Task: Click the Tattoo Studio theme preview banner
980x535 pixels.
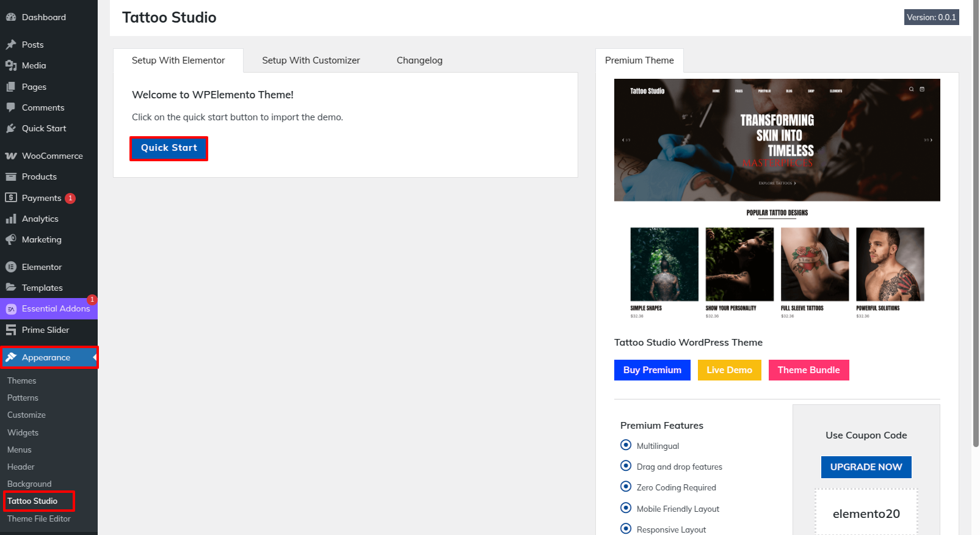Action: (777, 140)
